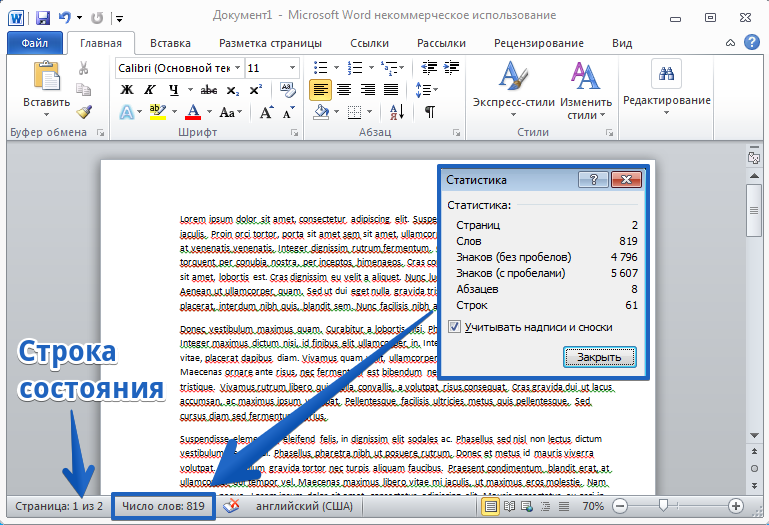Center align the paragraph text
Viewport: 769px width, 525px height.
click(344, 90)
